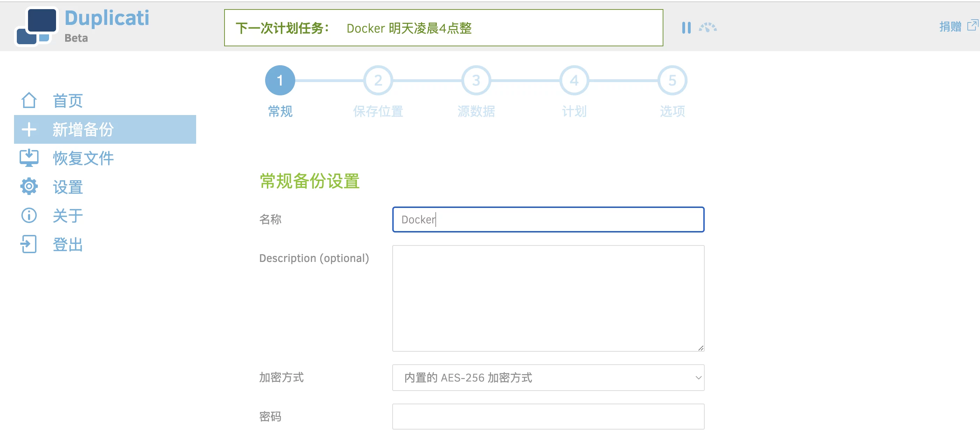Jump to step 5 选项

coord(672,81)
